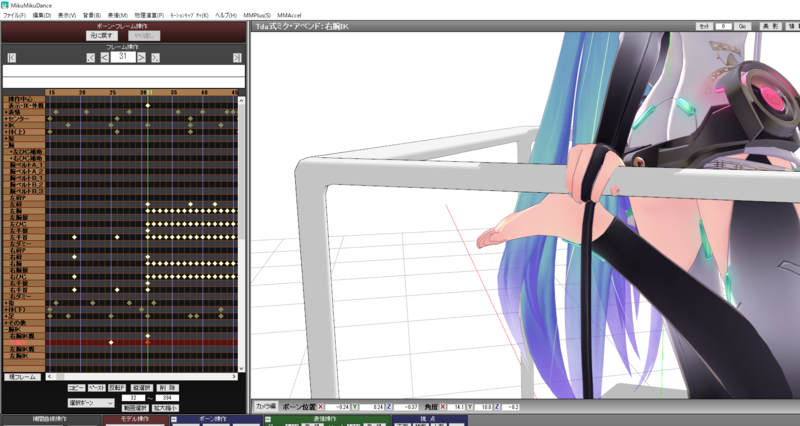Click the frame number field showing 31
800x426 pixels.
click(x=123, y=57)
